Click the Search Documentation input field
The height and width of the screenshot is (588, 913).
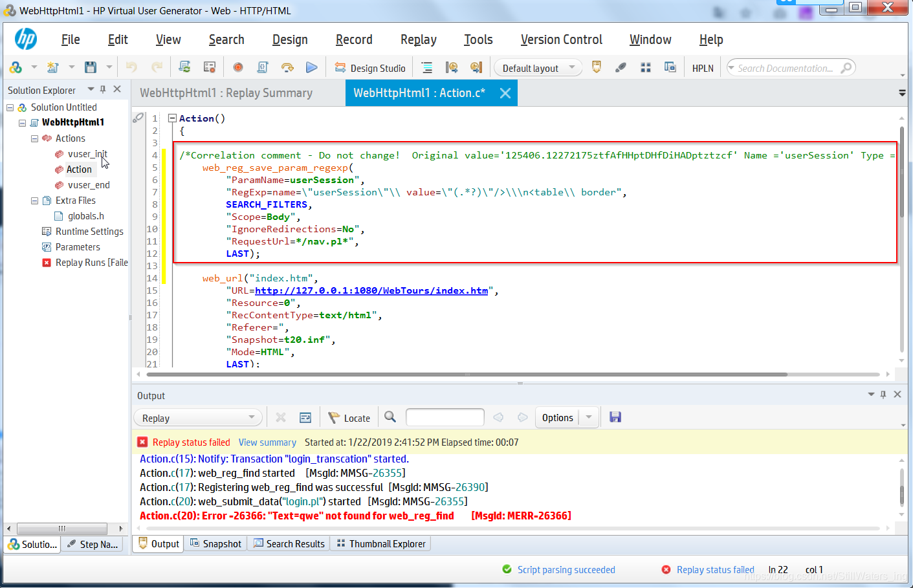pyautogui.click(x=785, y=68)
